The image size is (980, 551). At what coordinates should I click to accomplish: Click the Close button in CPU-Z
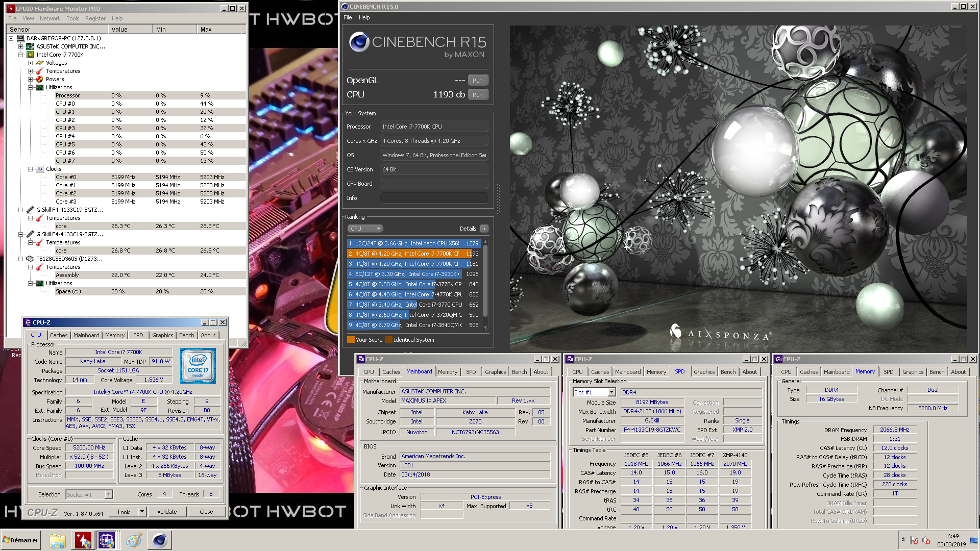point(206,512)
